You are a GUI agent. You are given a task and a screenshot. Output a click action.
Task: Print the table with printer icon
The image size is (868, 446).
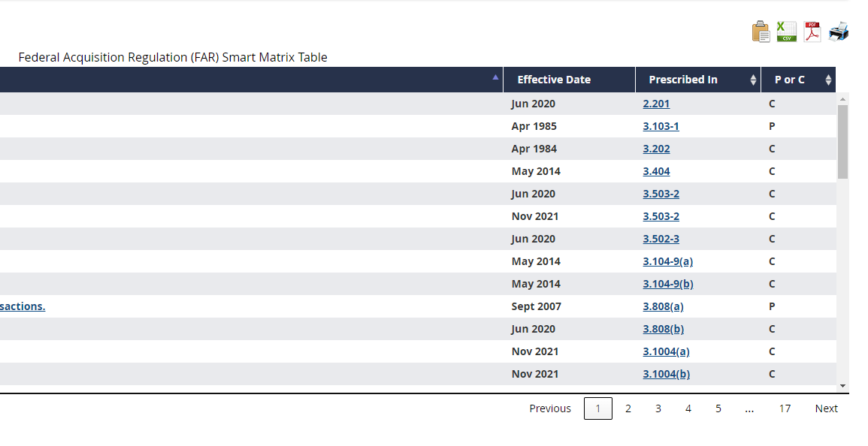(x=838, y=32)
